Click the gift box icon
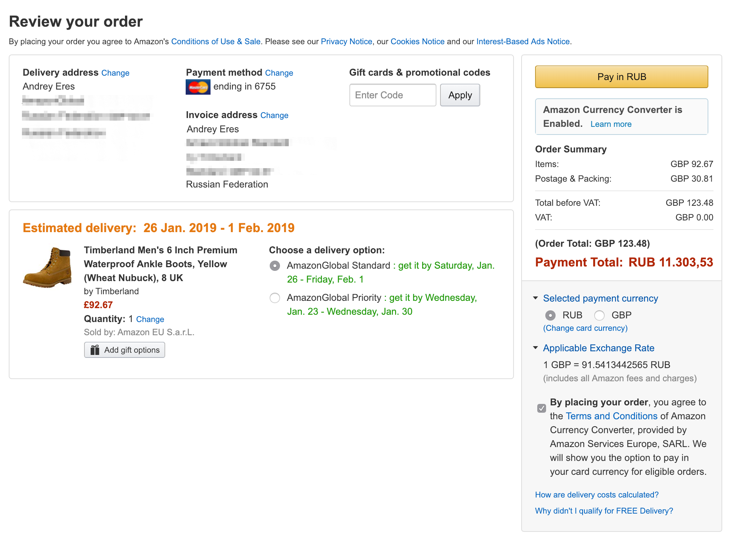This screenshot has width=731, height=560. (95, 350)
